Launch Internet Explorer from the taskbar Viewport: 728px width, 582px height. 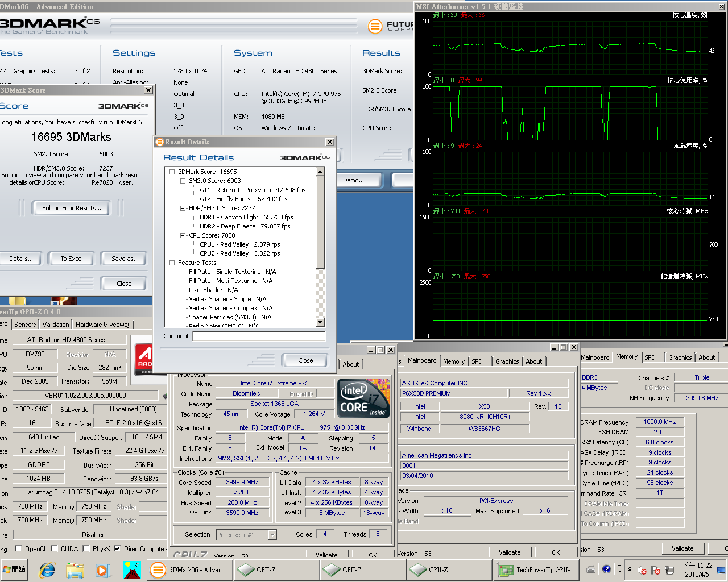coord(47,569)
